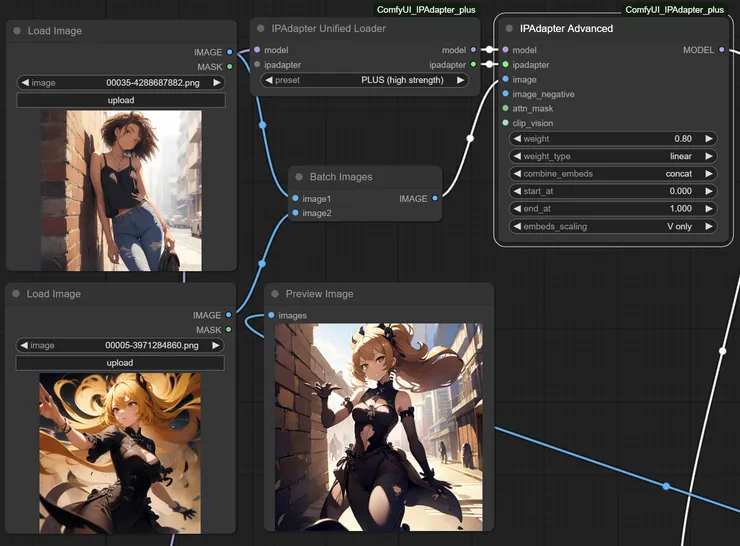Increase the weight value with right arrow
740x546 pixels.
(x=709, y=139)
